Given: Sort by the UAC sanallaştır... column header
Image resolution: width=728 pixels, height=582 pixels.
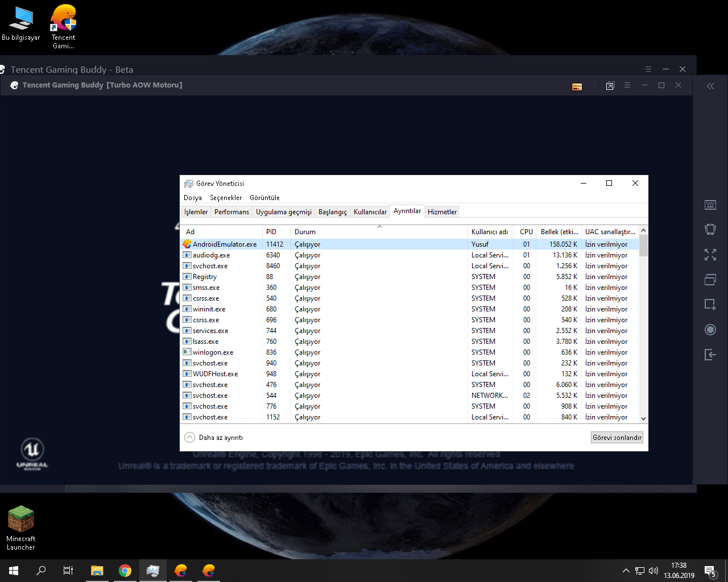Looking at the screenshot, I should coord(610,232).
